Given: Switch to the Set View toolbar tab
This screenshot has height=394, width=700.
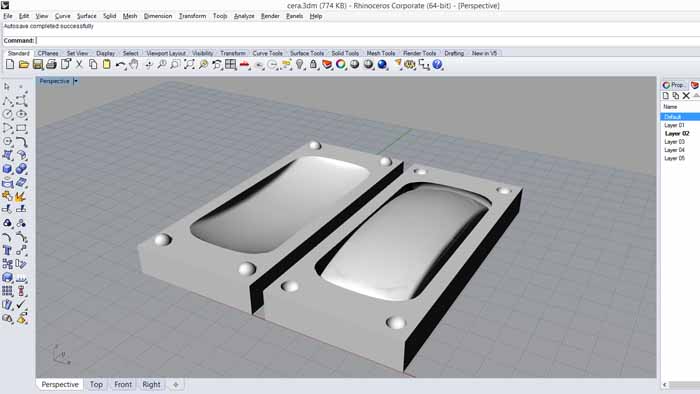Looking at the screenshot, I should tap(77, 53).
